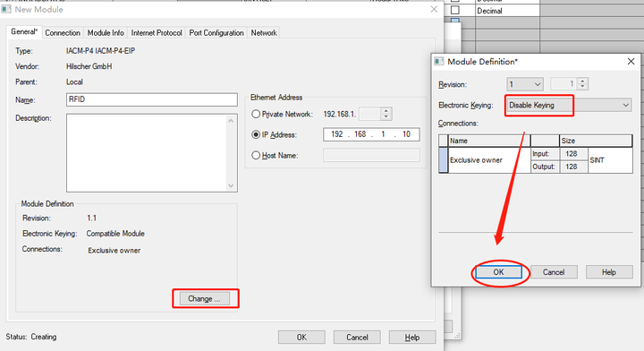Click the Module Definition window title icon
This screenshot has width=644, height=351.
pos(439,62)
